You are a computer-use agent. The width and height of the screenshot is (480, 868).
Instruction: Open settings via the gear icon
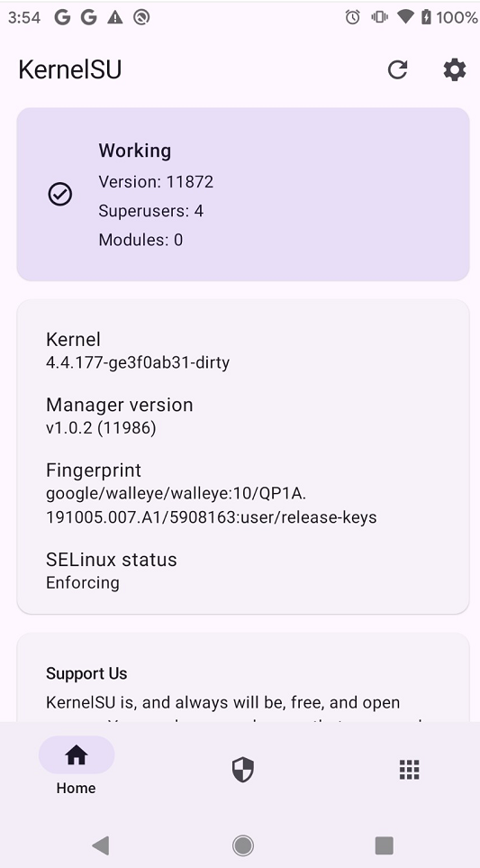(x=455, y=70)
